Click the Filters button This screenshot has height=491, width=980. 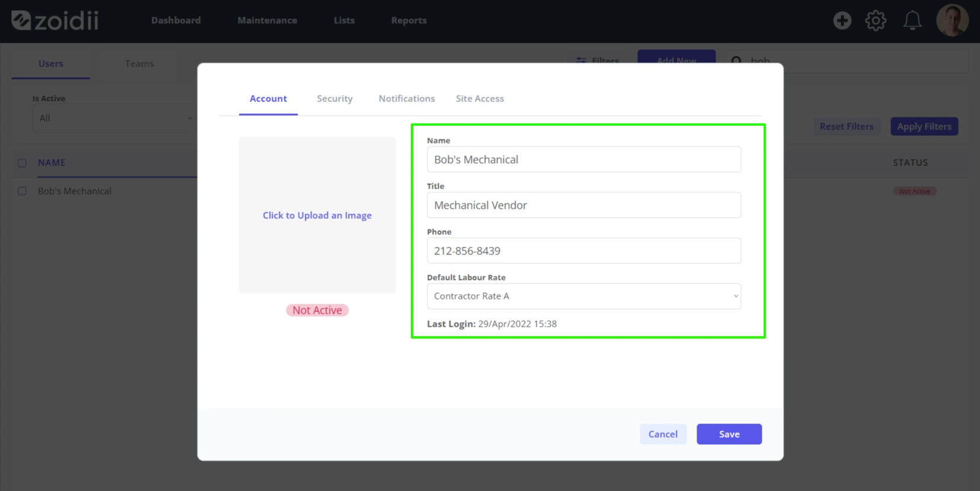tap(598, 60)
